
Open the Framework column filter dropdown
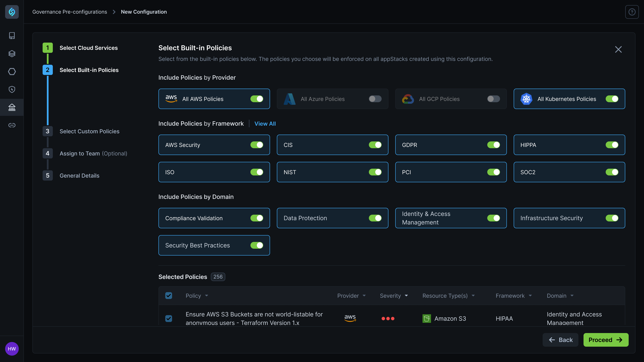point(530,296)
